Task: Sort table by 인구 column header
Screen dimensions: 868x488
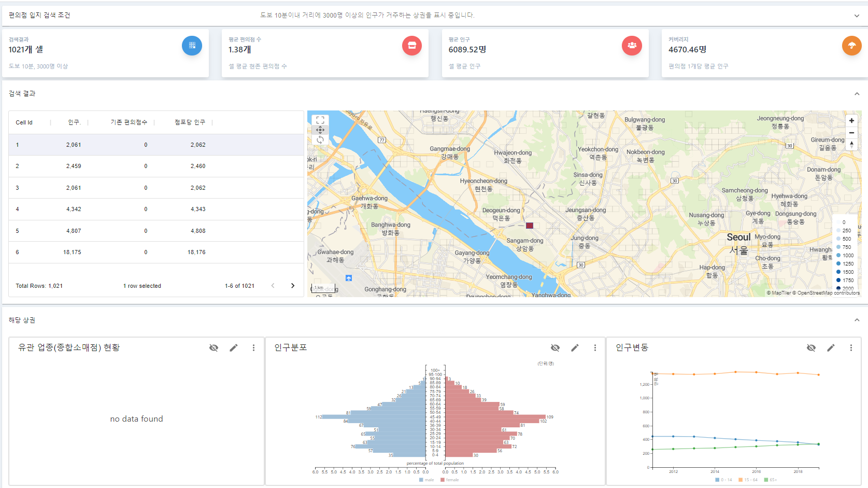Action: tap(74, 122)
